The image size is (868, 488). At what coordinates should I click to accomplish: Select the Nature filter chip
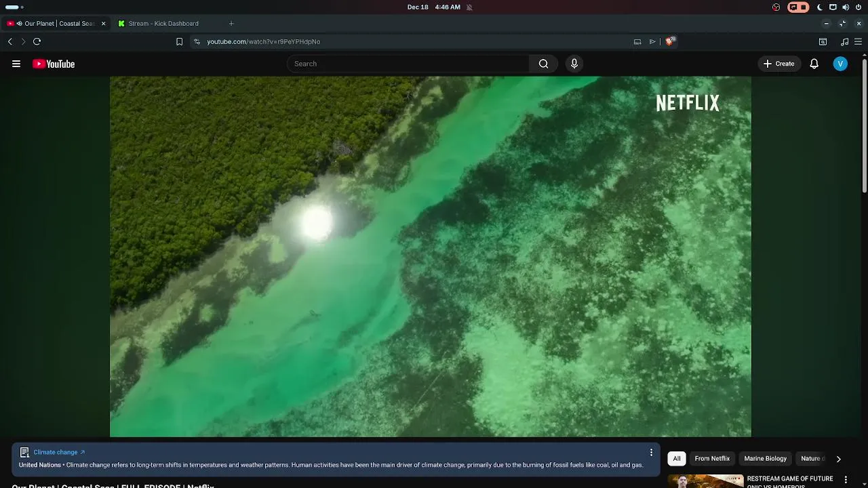pos(811,459)
